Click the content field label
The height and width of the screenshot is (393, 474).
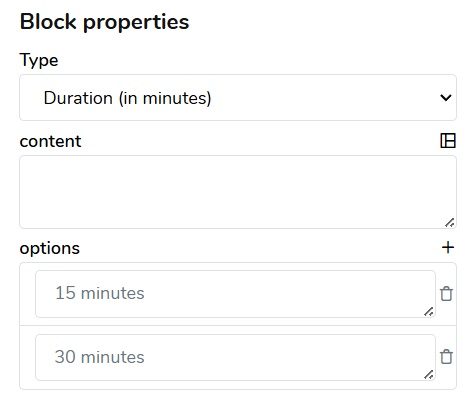[x=50, y=141]
